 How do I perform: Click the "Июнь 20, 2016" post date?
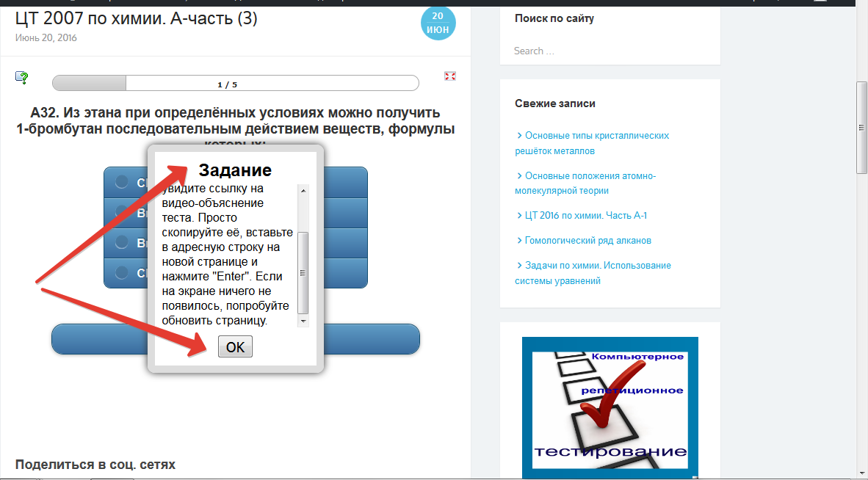46,37
